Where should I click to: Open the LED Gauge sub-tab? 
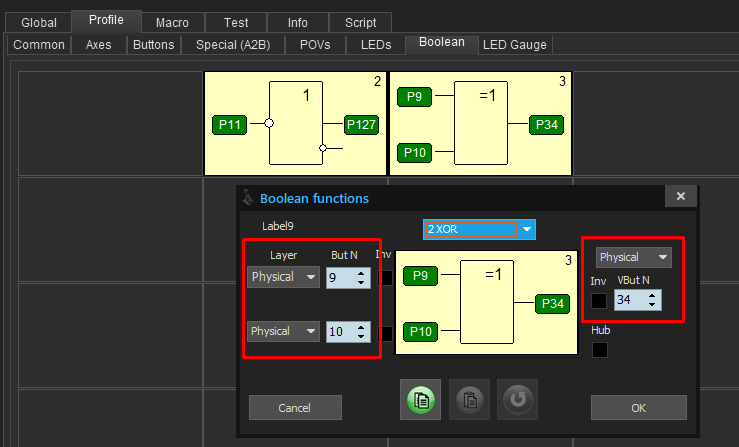515,45
